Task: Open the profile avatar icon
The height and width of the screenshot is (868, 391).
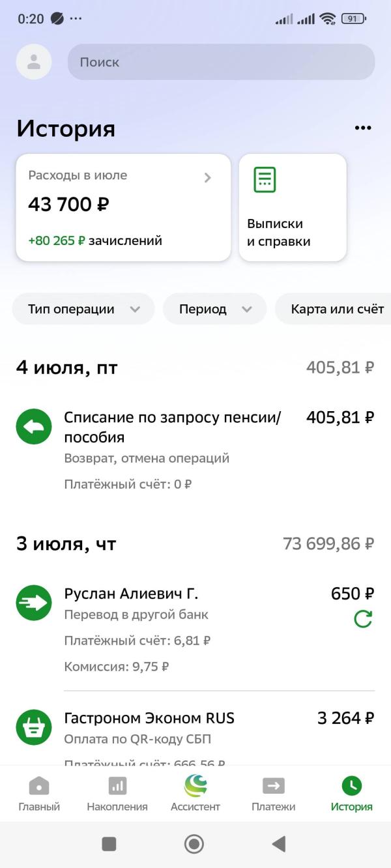Action: (x=34, y=62)
